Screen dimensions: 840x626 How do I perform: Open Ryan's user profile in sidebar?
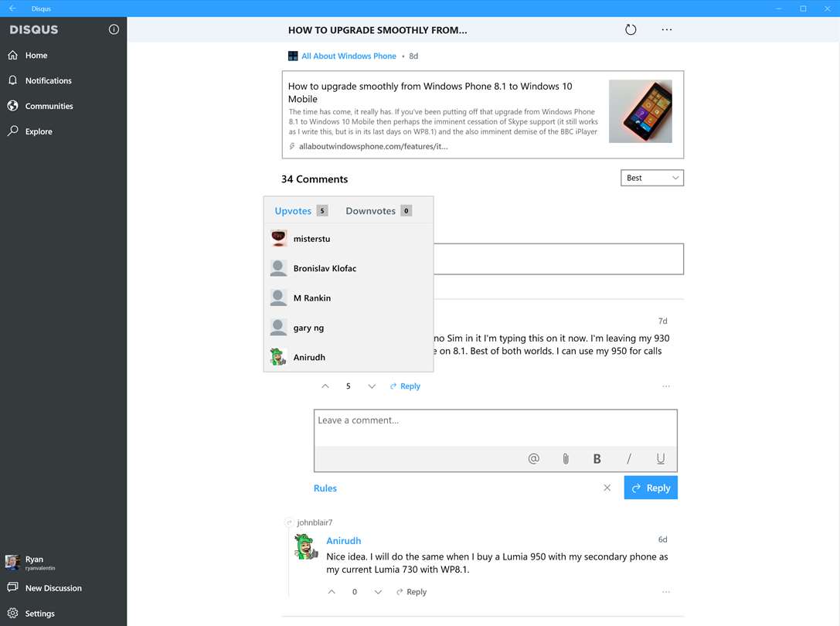tap(63, 562)
